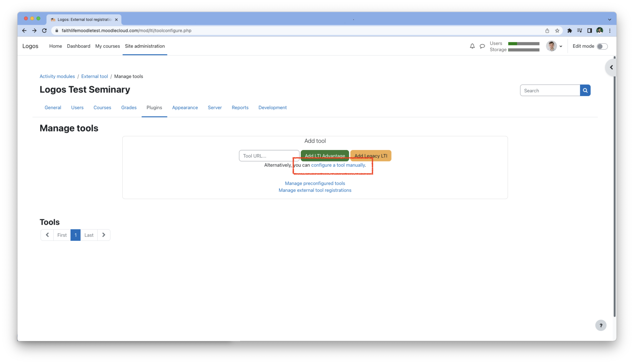Open the Chrome extensions puzzle icon
This screenshot has width=634, height=364.
[570, 31]
